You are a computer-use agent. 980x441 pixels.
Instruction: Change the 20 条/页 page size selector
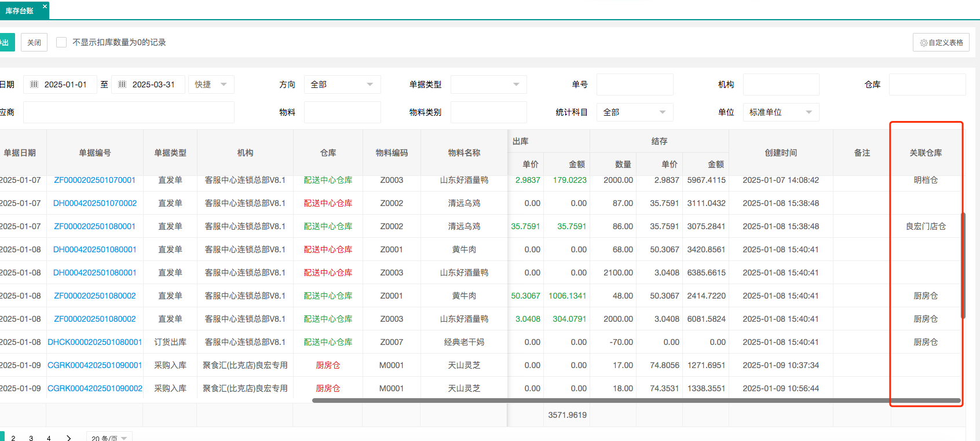(109, 438)
